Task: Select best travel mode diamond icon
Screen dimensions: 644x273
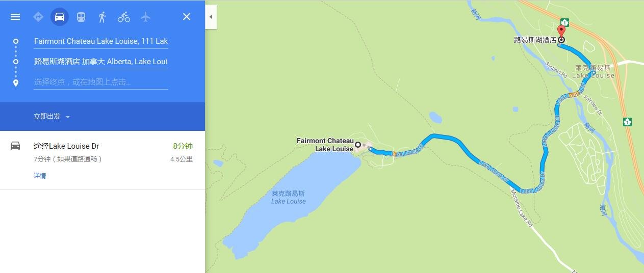Action: pyautogui.click(x=38, y=17)
